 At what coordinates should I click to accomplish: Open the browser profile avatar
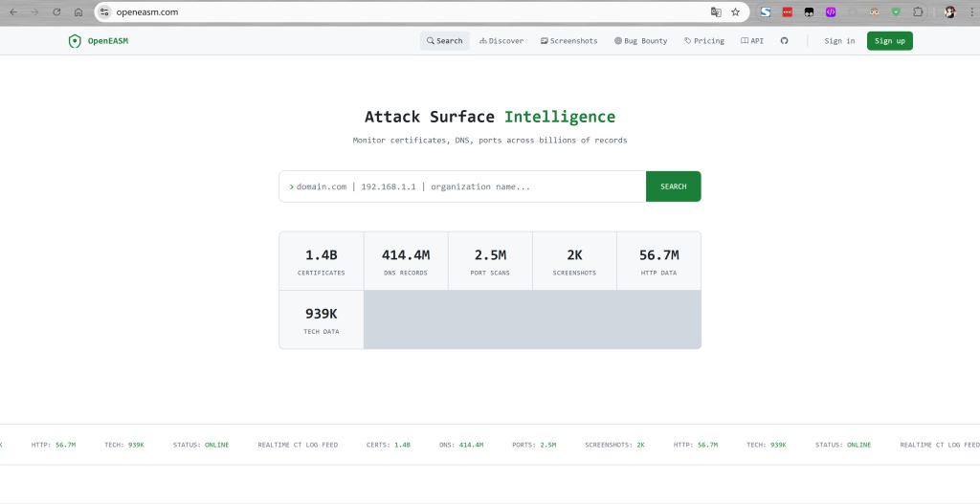pos(949,12)
